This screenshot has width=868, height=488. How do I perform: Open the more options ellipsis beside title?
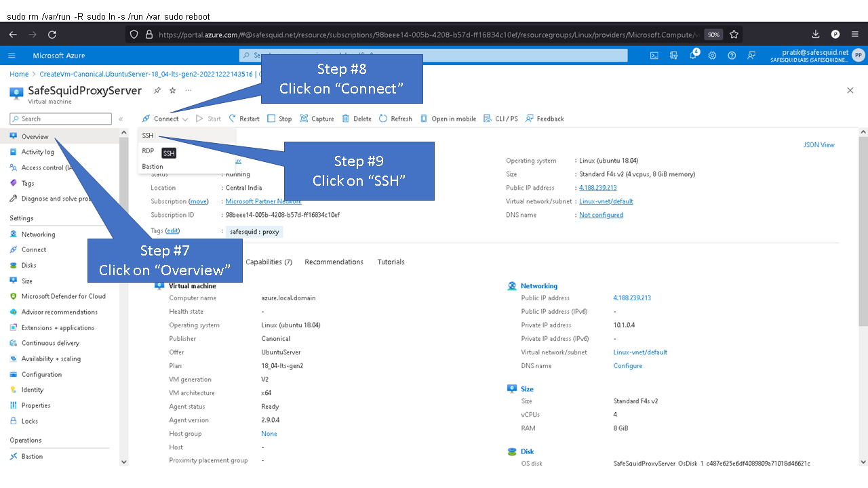188,90
